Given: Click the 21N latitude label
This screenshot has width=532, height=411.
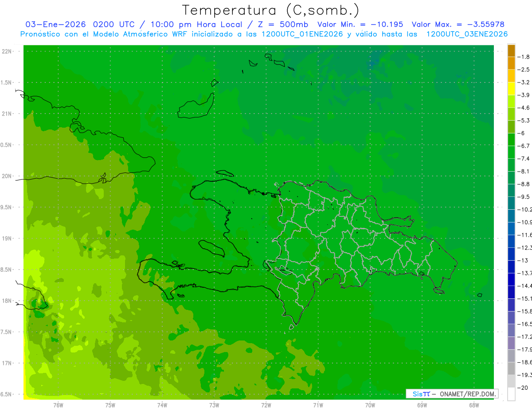Looking at the screenshot, I should click(x=8, y=114).
